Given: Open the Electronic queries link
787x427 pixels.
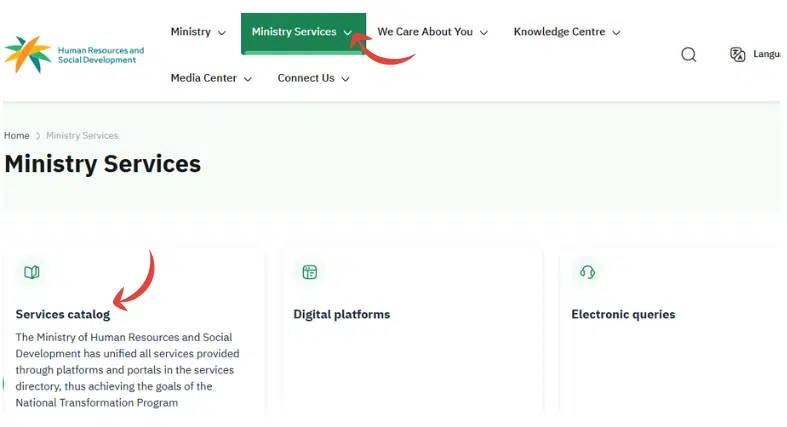Looking at the screenshot, I should coord(623,314).
